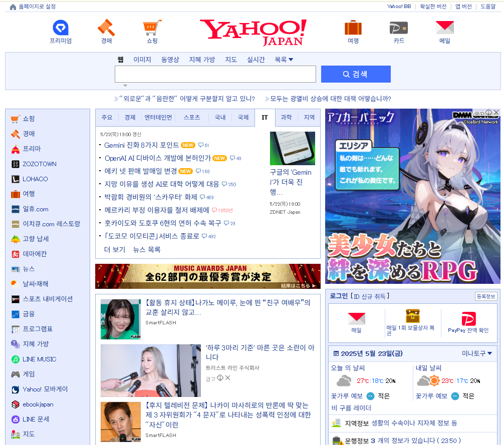
Task: Click the 등록정보 button
Action: (x=485, y=296)
